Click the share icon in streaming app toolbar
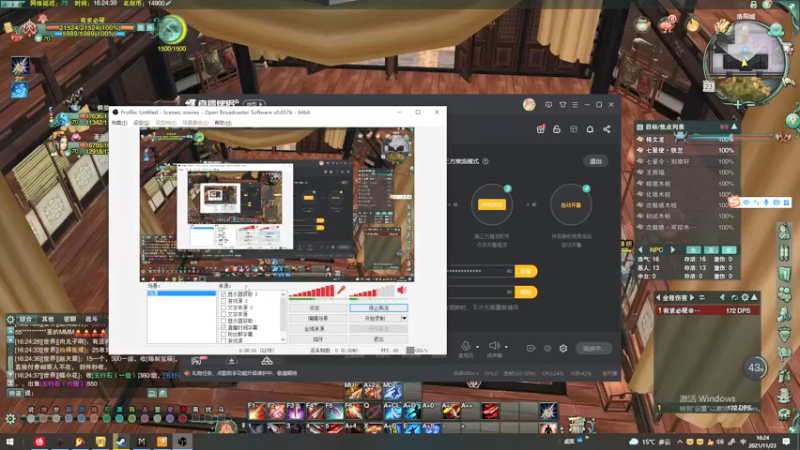Image resolution: width=800 pixels, height=450 pixels. click(x=607, y=130)
